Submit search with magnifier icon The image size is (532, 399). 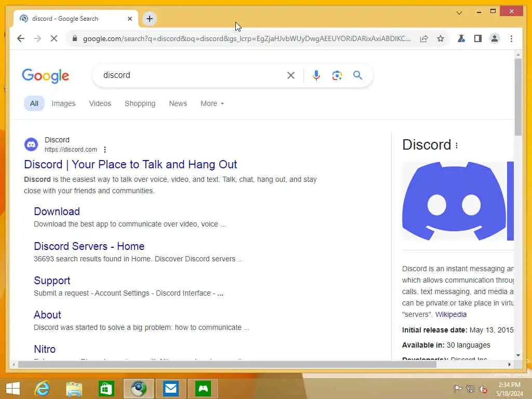[x=357, y=75]
